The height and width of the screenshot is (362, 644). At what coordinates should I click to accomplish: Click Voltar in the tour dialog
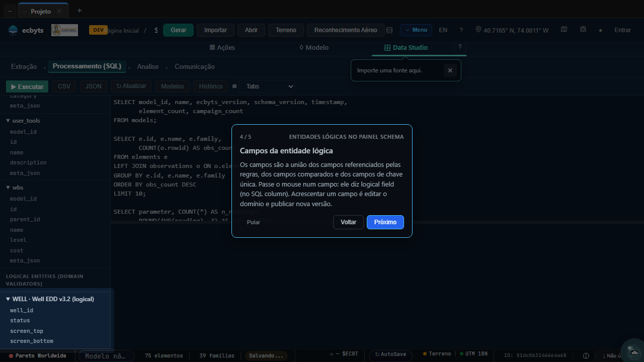pyautogui.click(x=348, y=222)
